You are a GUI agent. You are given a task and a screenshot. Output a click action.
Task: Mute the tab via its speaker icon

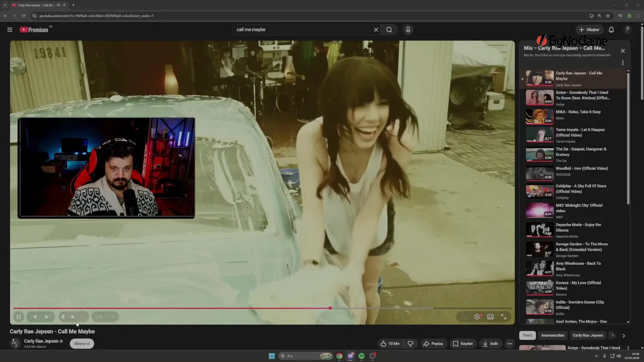[x=58, y=5]
